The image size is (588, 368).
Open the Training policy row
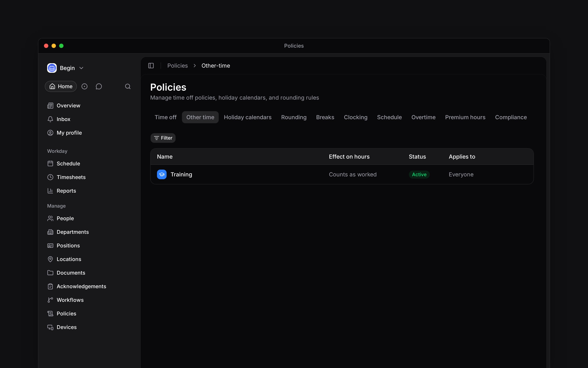point(342,175)
